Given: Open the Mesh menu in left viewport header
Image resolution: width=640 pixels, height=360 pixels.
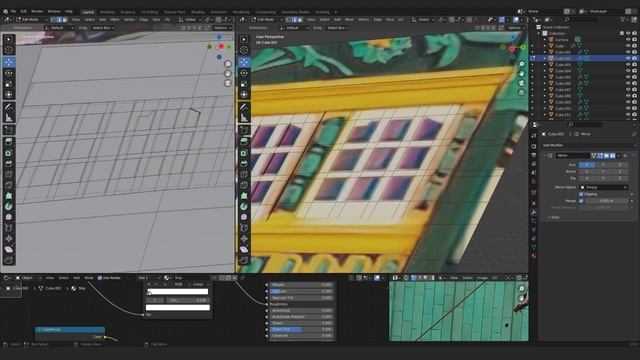Looking at the screenshot, I should tap(115, 20).
